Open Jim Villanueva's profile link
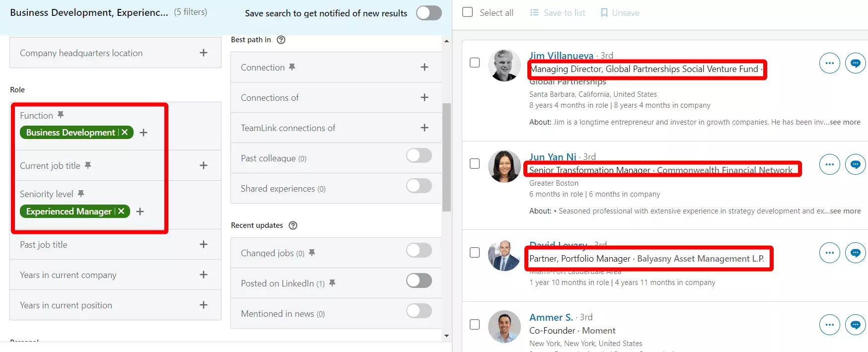The image size is (868, 352). pos(561,56)
